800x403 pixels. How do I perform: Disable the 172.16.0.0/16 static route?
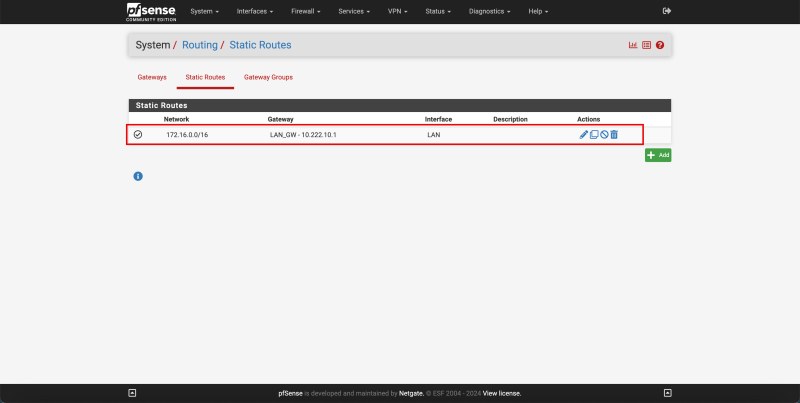[x=604, y=134]
